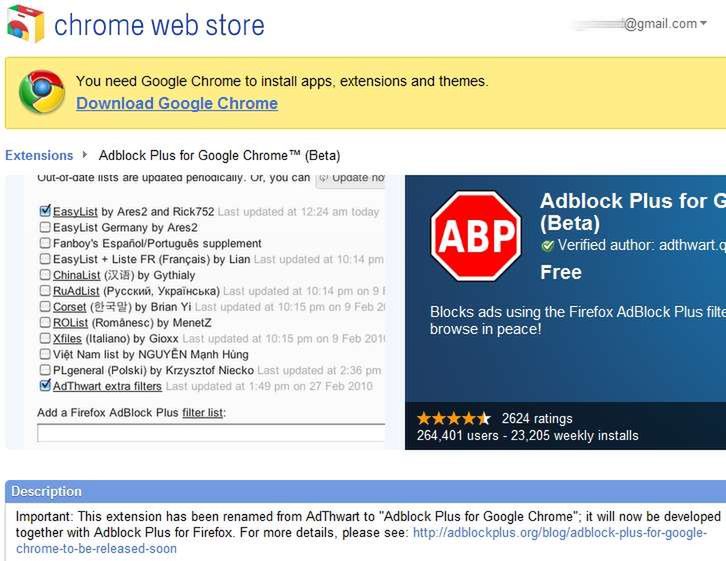Uncheck the EasyList checkbox
The image size is (726, 561).
pos(45,211)
